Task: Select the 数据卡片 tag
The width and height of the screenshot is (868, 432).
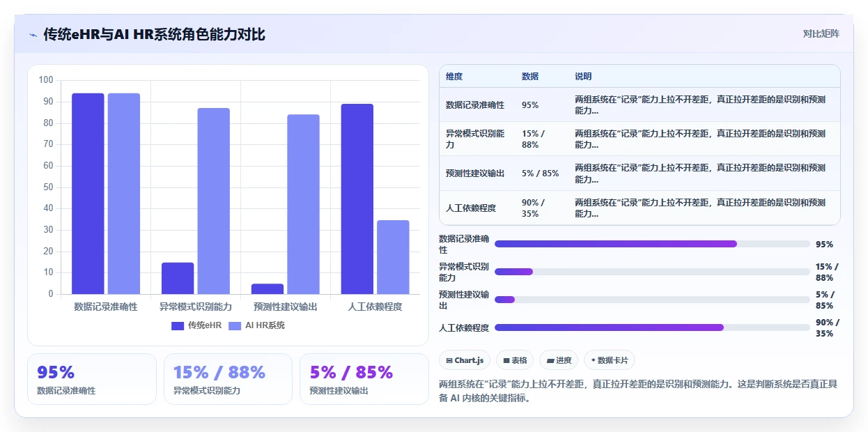Action: (610, 360)
